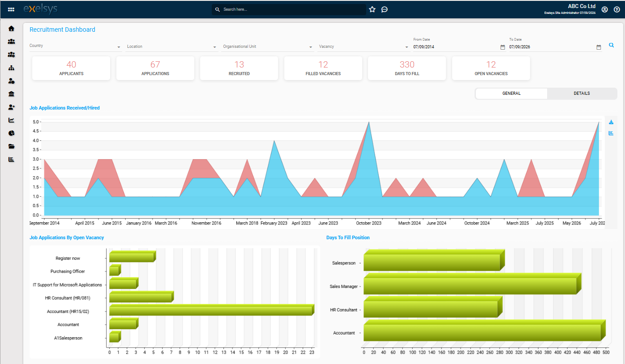The height and width of the screenshot is (364, 625).
Task: Open the help question mark icon
Action: pyautogui.click(x=616, y=9)
